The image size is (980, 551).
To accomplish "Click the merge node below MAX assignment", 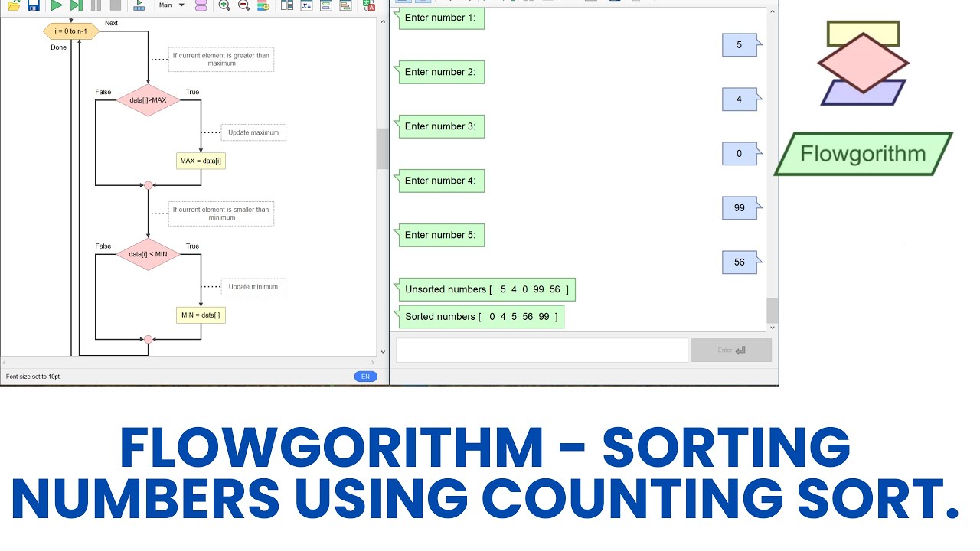I will point(148,185).
